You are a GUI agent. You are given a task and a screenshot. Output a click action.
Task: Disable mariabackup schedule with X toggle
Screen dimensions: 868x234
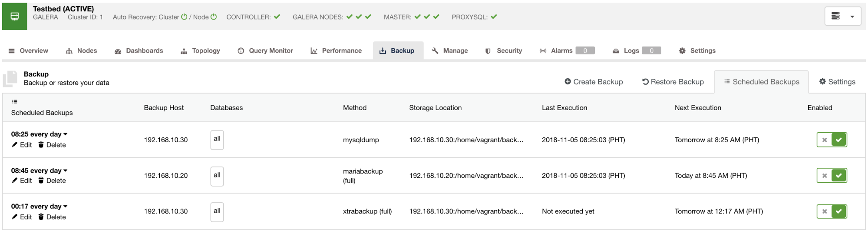click(824, 176)
